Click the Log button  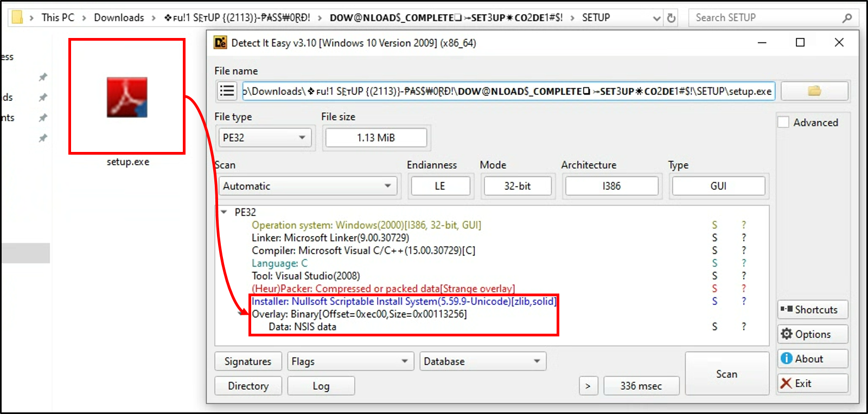click(x=321, y=386)
